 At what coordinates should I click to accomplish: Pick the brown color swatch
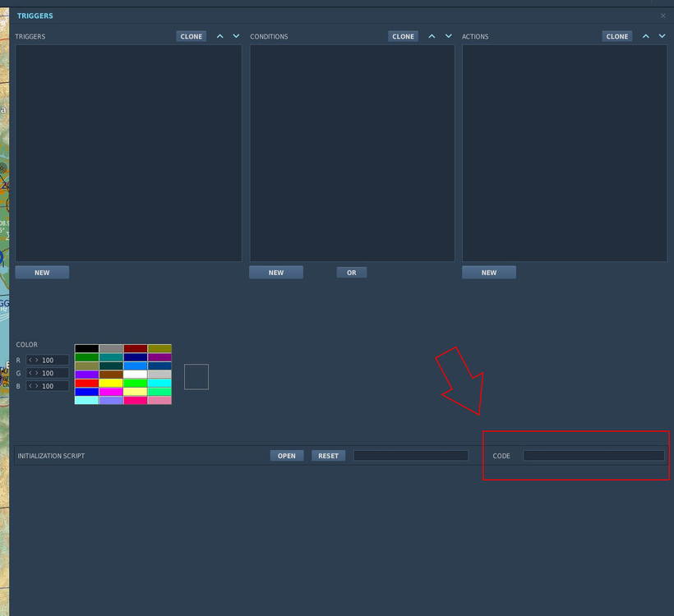click(x=111, y=375)
